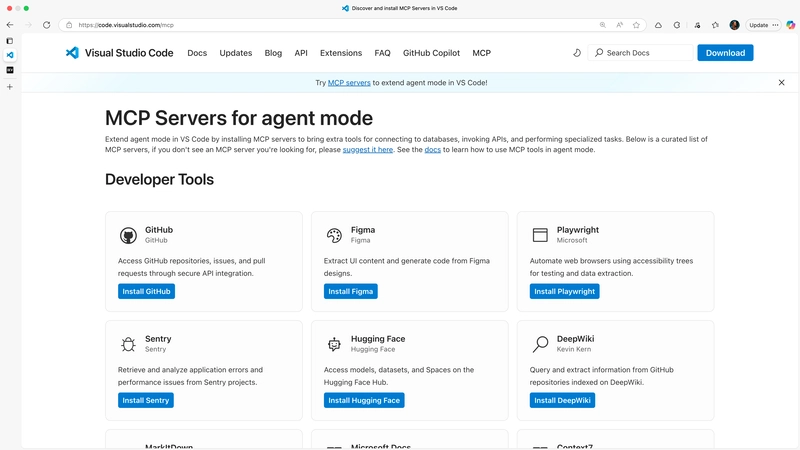Click Install Figma button
Viewport: 800px width, 450px height.
tap(351, 291)
